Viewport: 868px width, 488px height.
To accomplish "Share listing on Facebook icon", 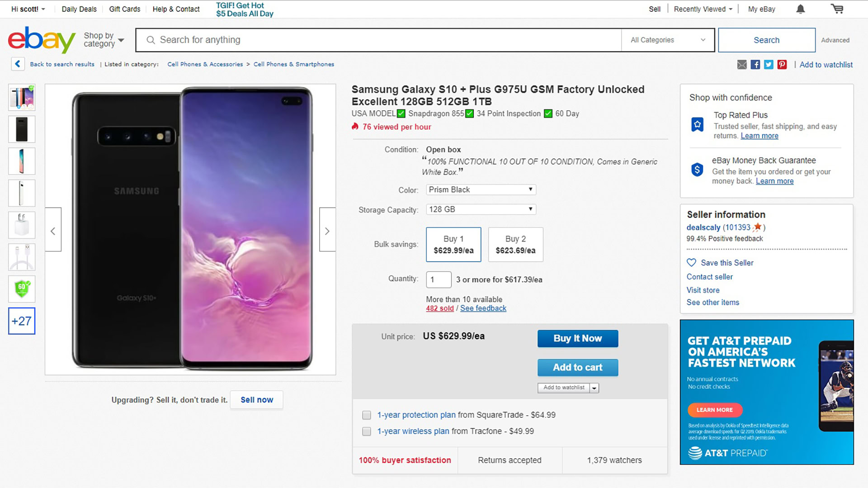I will (755, 65).
